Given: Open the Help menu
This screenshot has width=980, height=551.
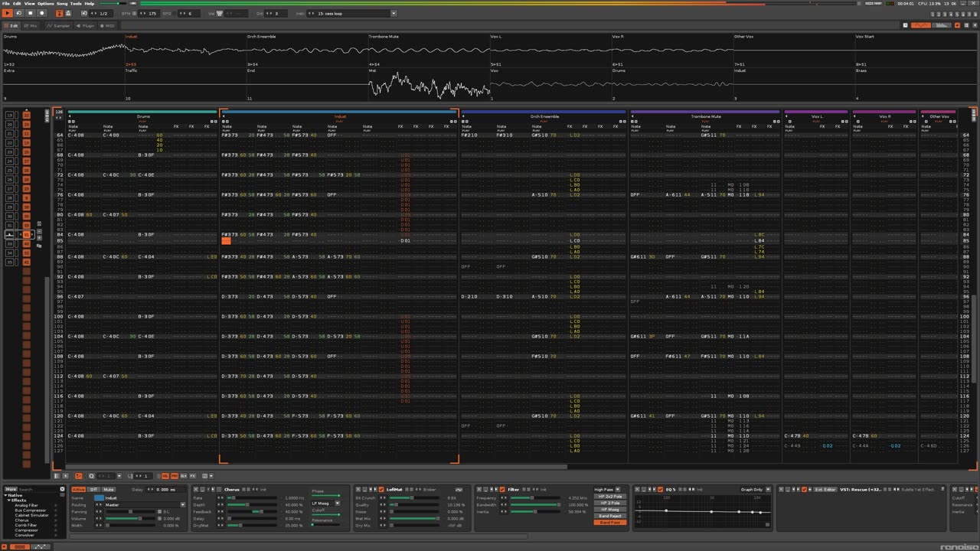Looking at the screenshot, I should coord(90,3).
